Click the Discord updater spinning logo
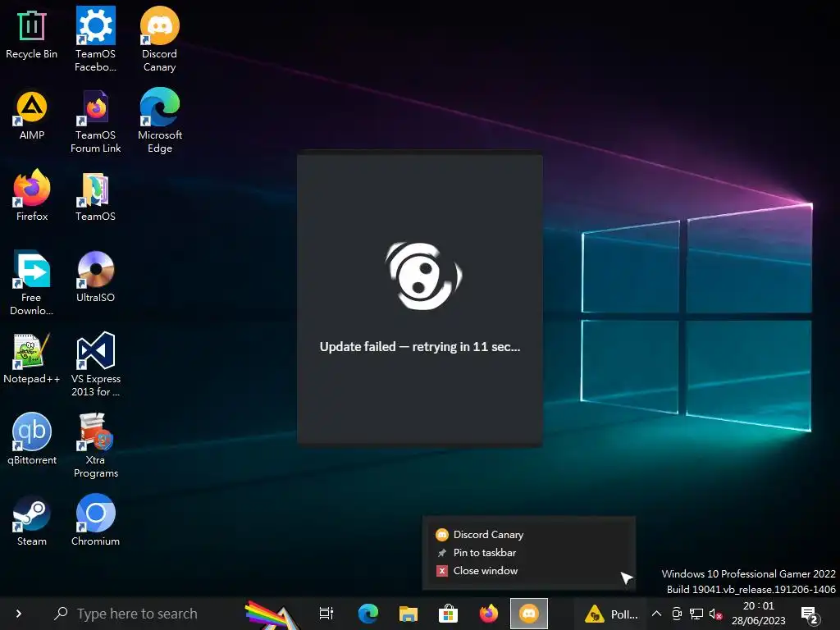 423,276
